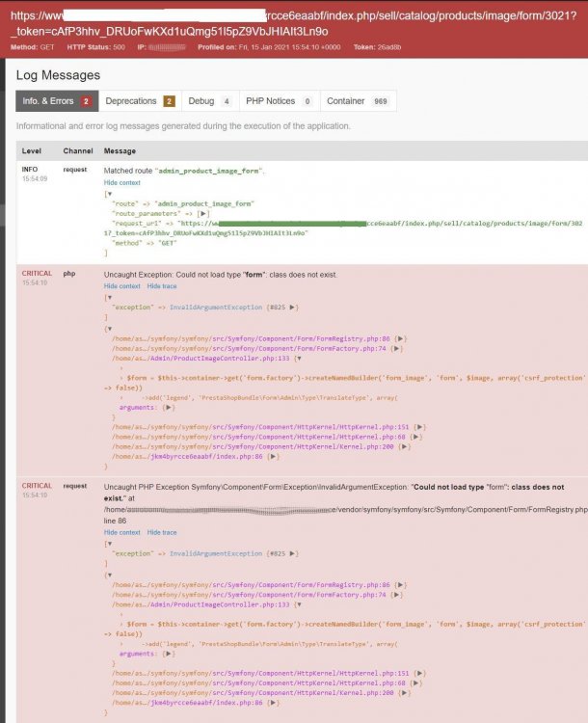
Task: Expand FormRegistry.php:86 frame in the request critical trace
Action: coord(400,585)
